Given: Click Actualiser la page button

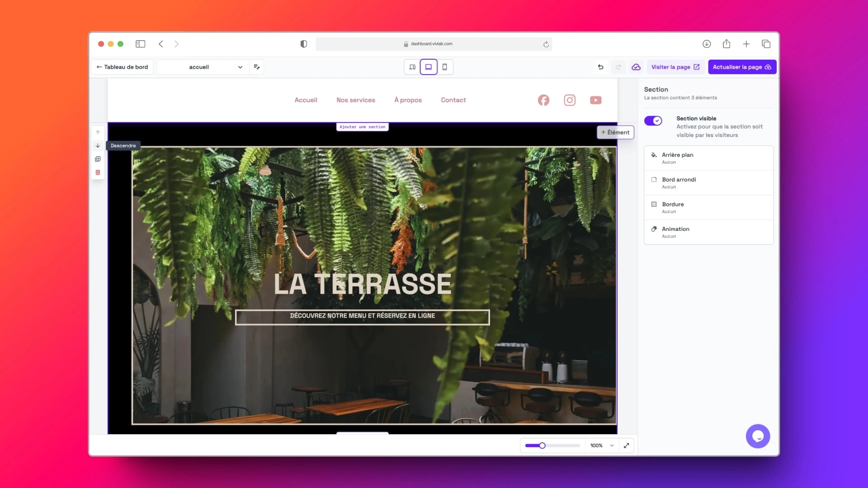Looking at the screenshot, I should [x=742, y=67].
